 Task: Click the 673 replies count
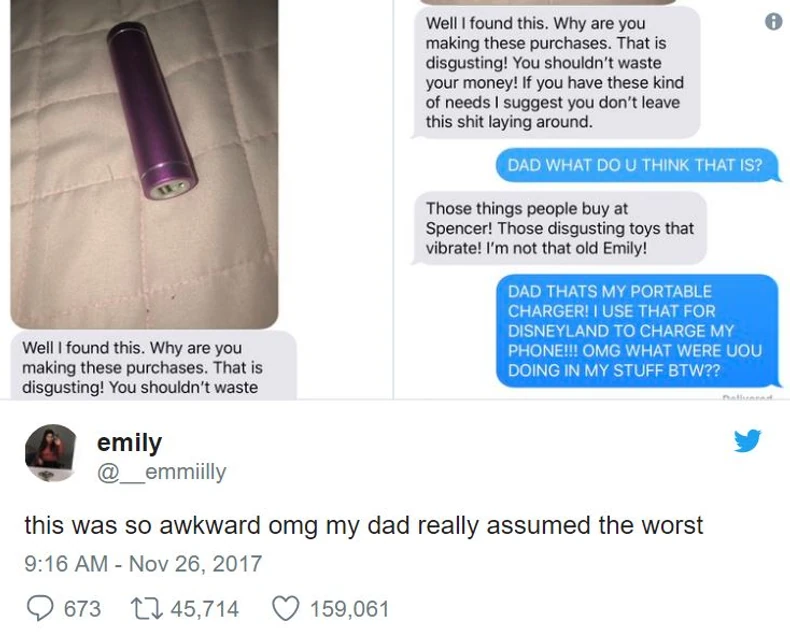point(83,609)
